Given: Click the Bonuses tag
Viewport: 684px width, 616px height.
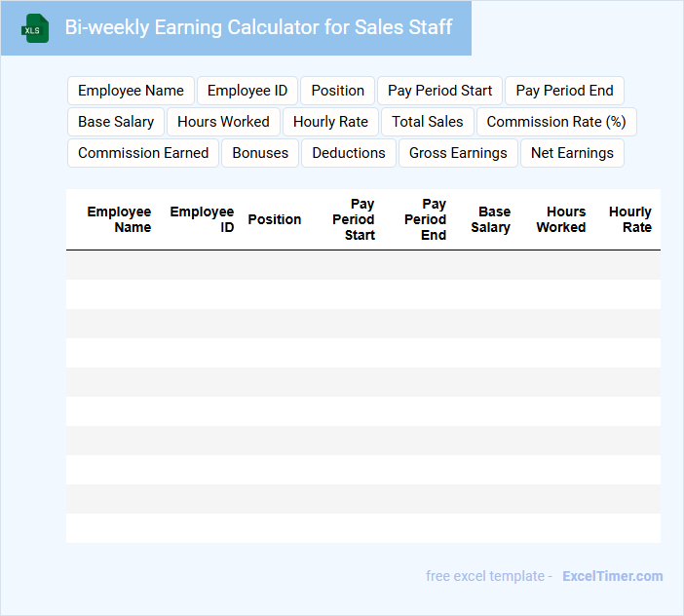Looking at the screenshot, I should [260, 153].
